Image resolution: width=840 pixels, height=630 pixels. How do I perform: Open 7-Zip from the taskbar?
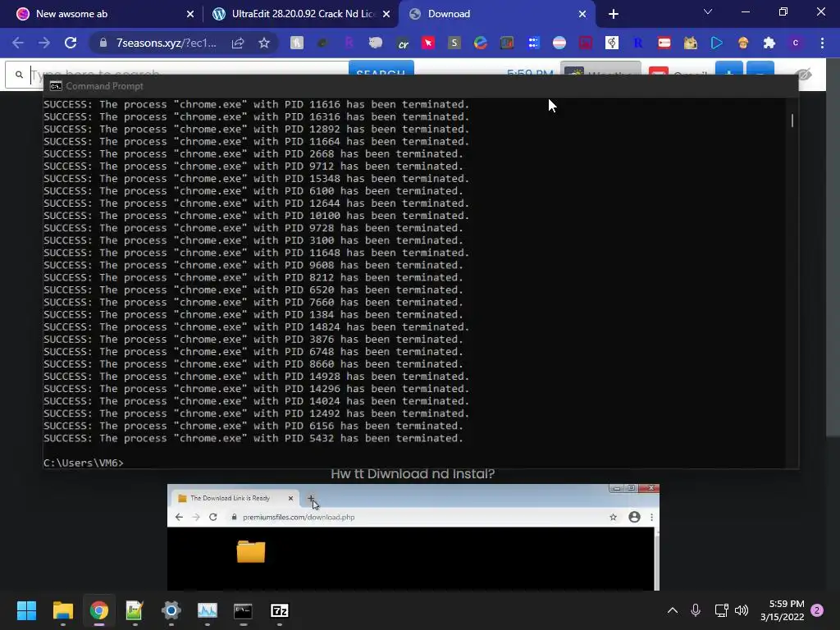point(280,610)
